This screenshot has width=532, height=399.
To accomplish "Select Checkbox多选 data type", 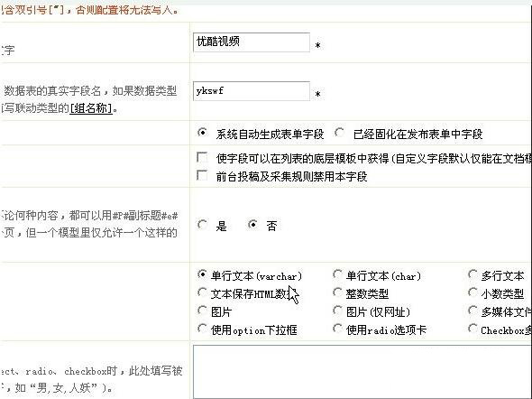I will coord(472,329).
